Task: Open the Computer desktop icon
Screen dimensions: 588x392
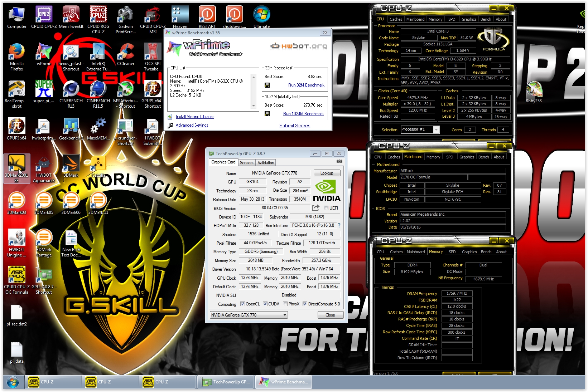Action: [17, 18]
